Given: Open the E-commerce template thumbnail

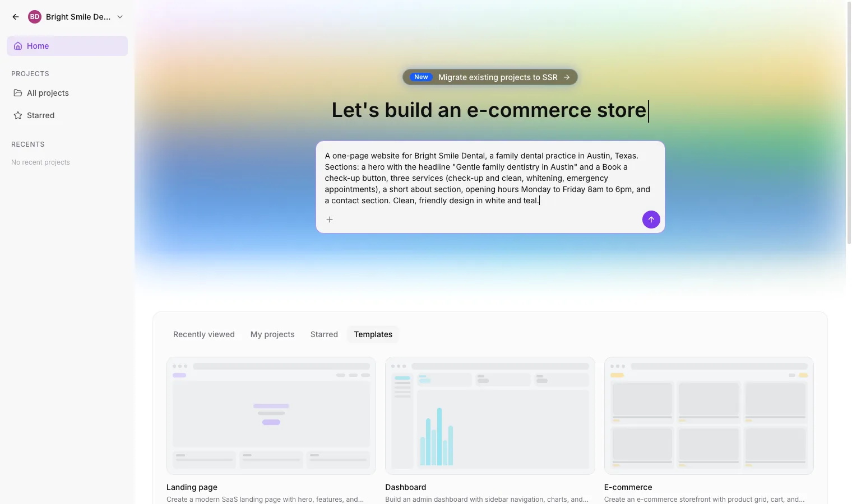Looking at the screenshot, I should (x=709, y=416).
